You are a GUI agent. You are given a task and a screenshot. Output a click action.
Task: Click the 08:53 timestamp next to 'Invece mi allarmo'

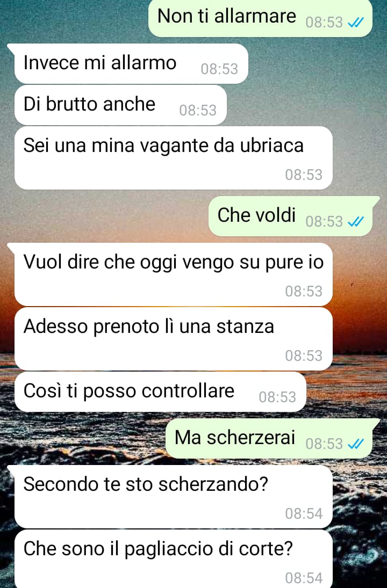219,69
